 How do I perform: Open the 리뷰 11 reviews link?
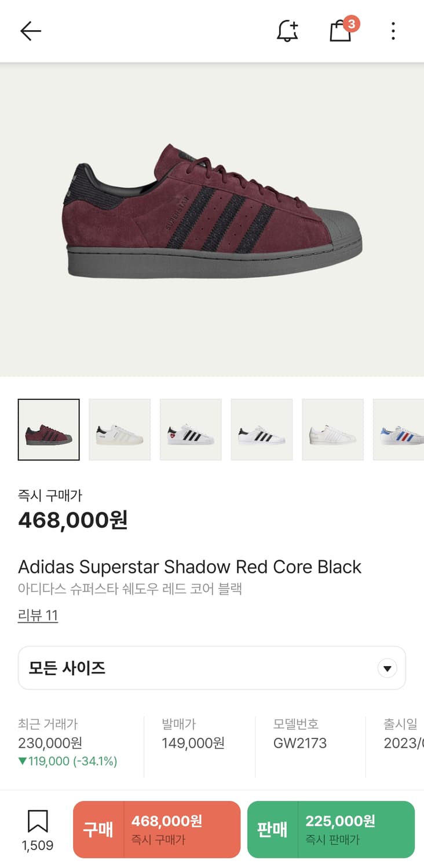tap(38, 615)
